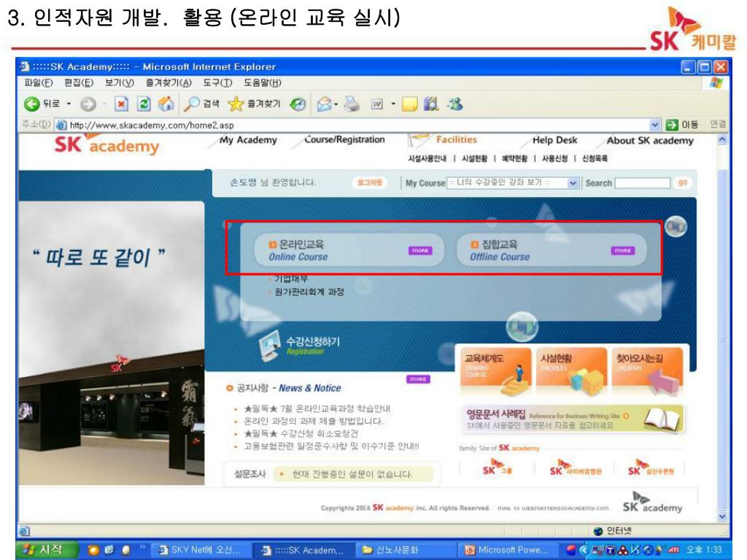
Task: Click the page scrollbar up arrow
Action: coord(722,140)
